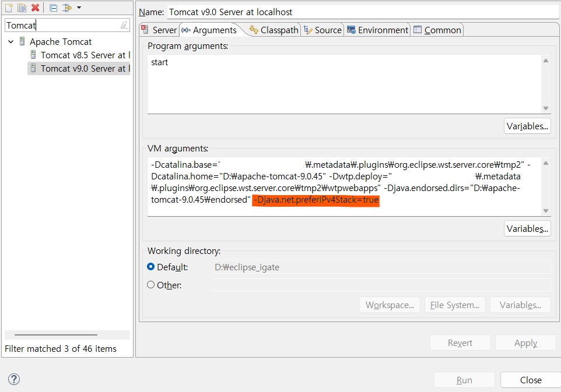Open the help question mark icon

pyautogui.click(x=14, y=379)
